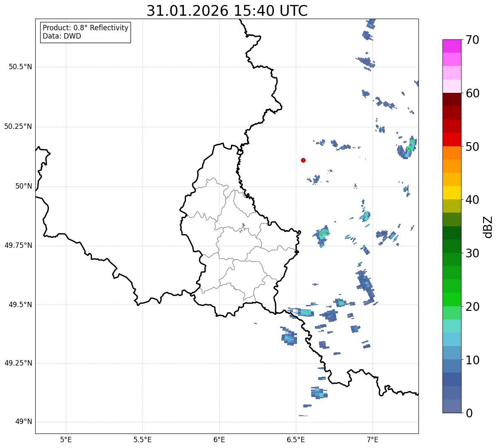Click the colorbar tick label 10
The height and width of the screenshot is (448, 498).
472,360
